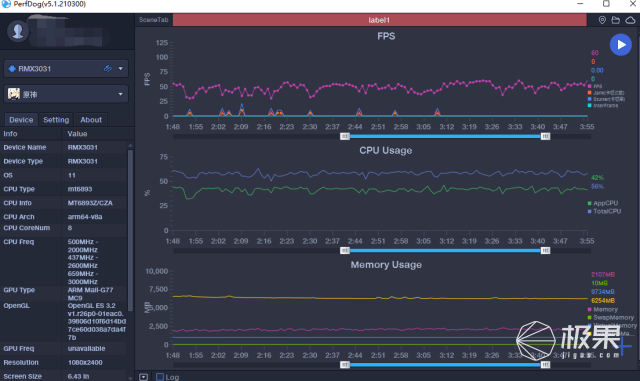640x381 pixels.
Task: Select the GPU Freq unavailable value
Action: [87, 348]
